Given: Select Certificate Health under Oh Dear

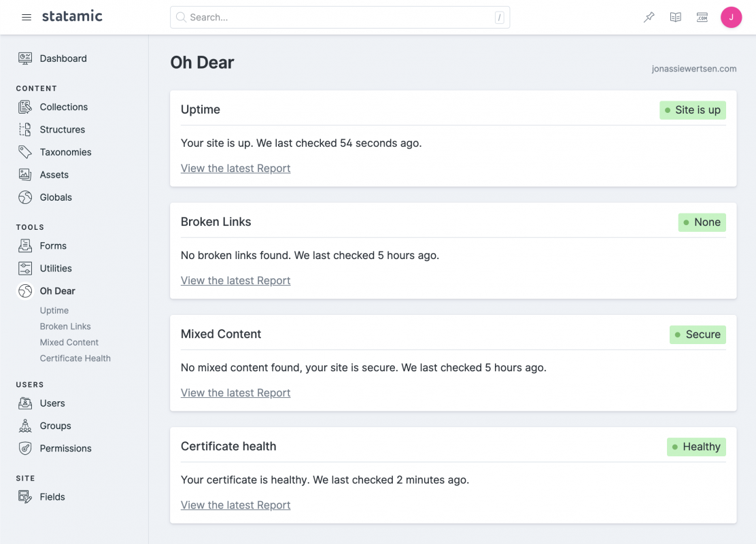Looking at the screenshot, I should [x=75, y=358].
